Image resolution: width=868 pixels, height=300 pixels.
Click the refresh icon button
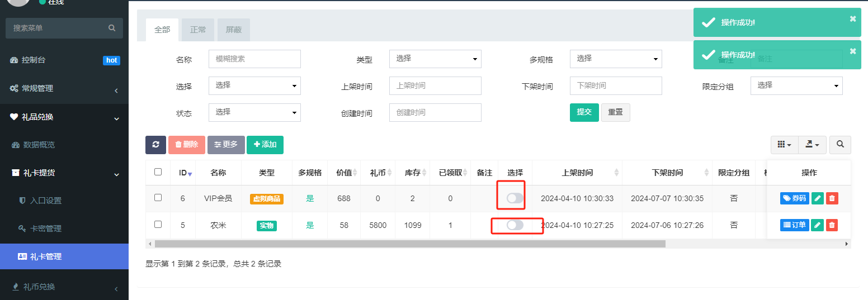[x=155, y=145]
